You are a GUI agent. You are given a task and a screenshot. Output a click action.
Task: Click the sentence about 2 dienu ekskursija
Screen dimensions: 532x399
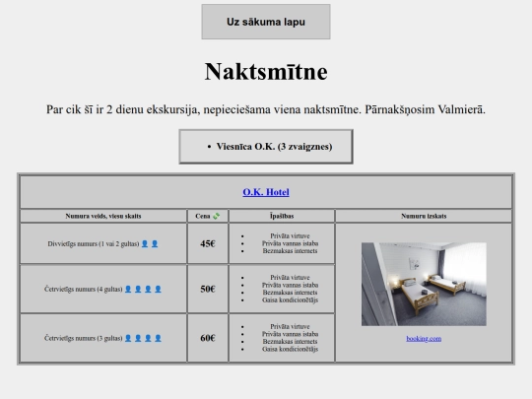pos(266,109)
